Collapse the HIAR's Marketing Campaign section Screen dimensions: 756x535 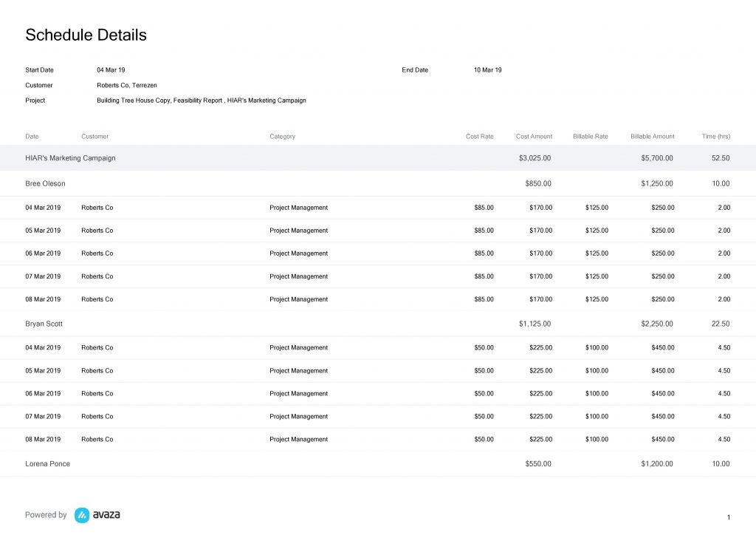click(70, 158)
